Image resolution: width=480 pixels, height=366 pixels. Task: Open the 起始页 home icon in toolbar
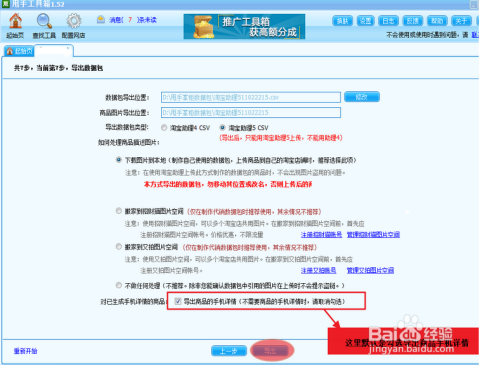(15, 21)
